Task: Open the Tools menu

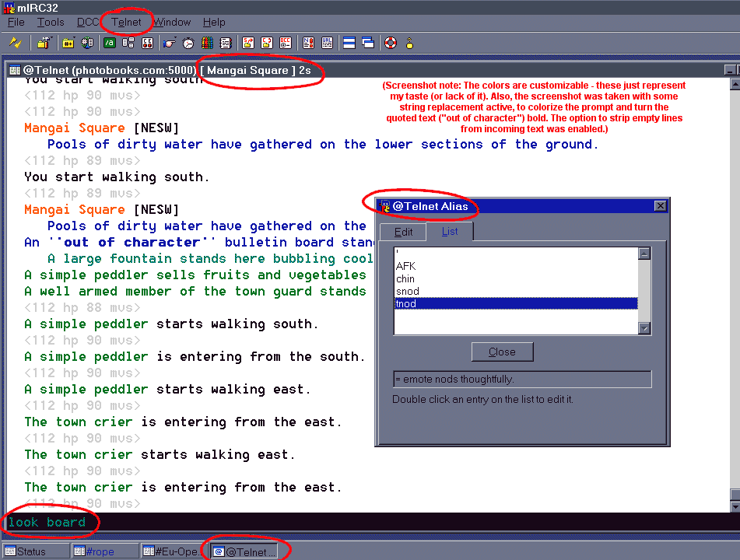Action: pyautogui.click(x=51, y=22)
